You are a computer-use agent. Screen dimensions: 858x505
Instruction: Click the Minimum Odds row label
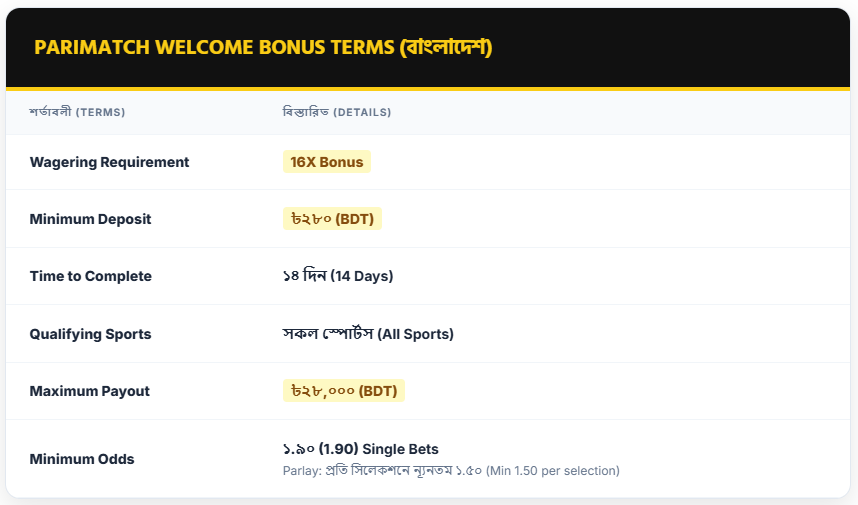coord(82,459)
